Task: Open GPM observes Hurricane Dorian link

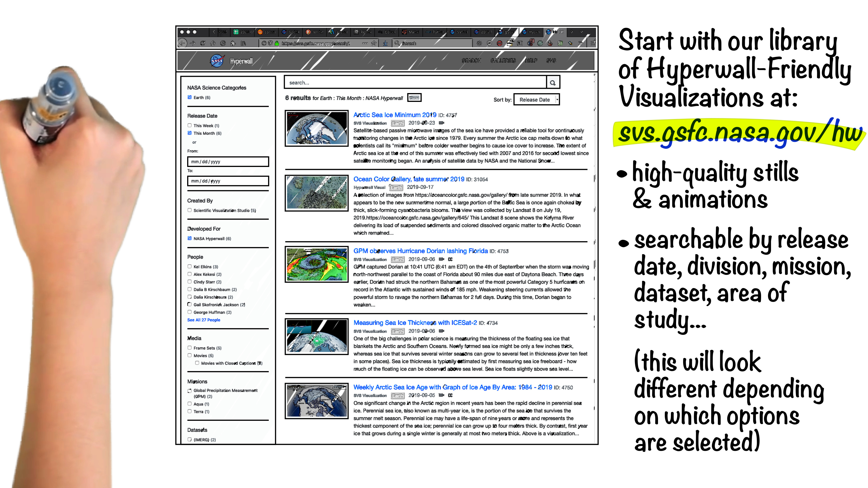Action: [420, 251]
